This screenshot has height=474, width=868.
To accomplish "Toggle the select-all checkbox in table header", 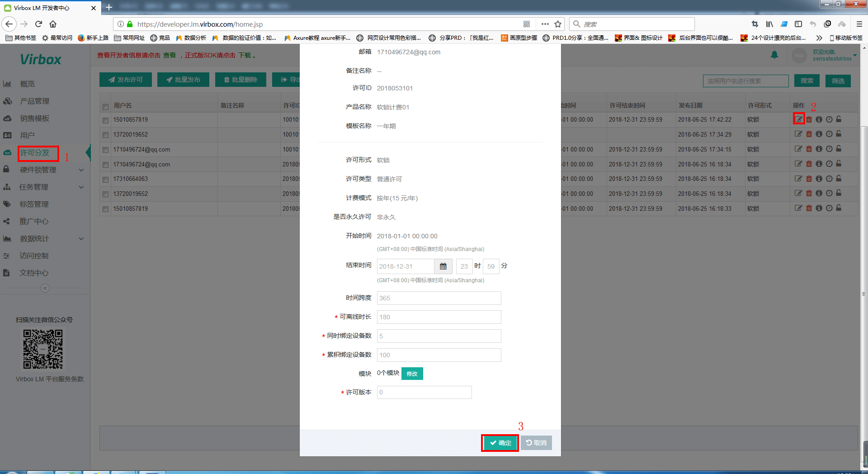I will pyautogui.click(x=105, y=107).
